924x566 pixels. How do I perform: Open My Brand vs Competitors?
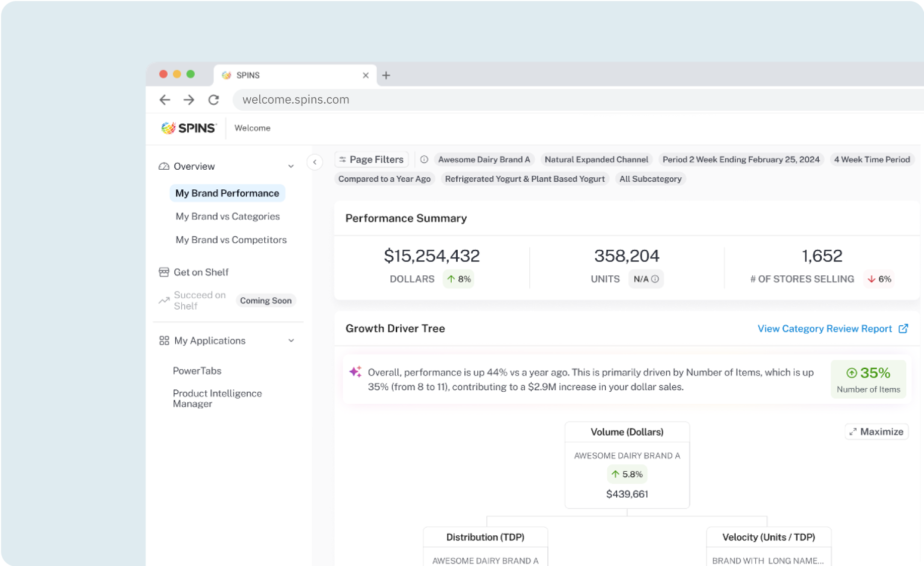tap(231, 240)
